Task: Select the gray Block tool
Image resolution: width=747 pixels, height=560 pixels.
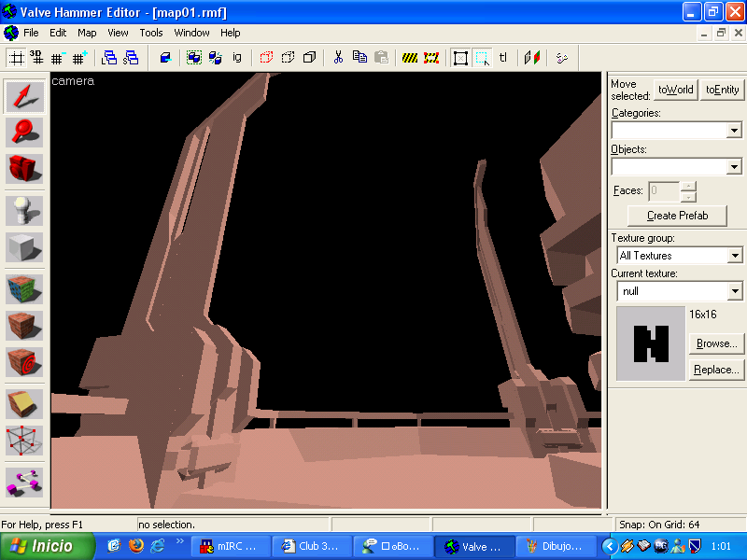Action: click(x=24, y=247)
